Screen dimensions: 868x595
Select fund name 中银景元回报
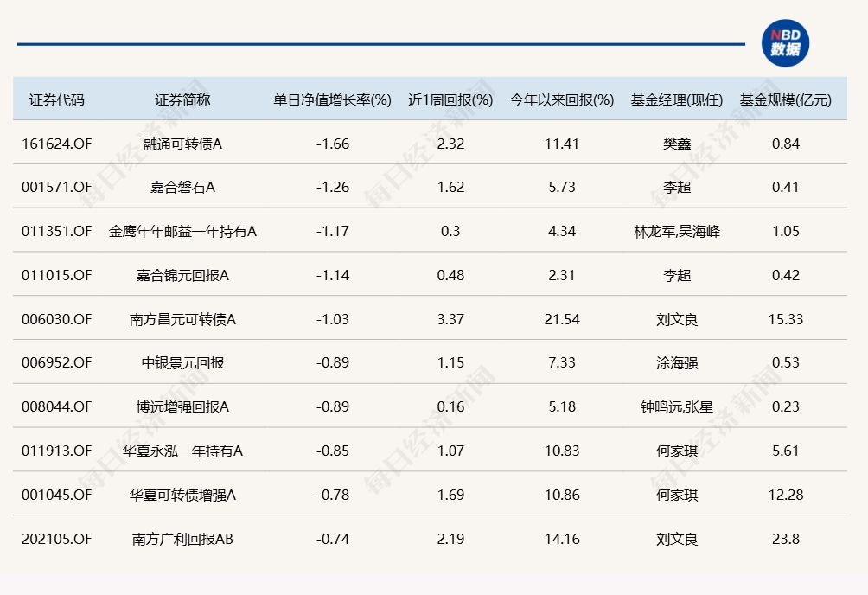pos(182,362)
